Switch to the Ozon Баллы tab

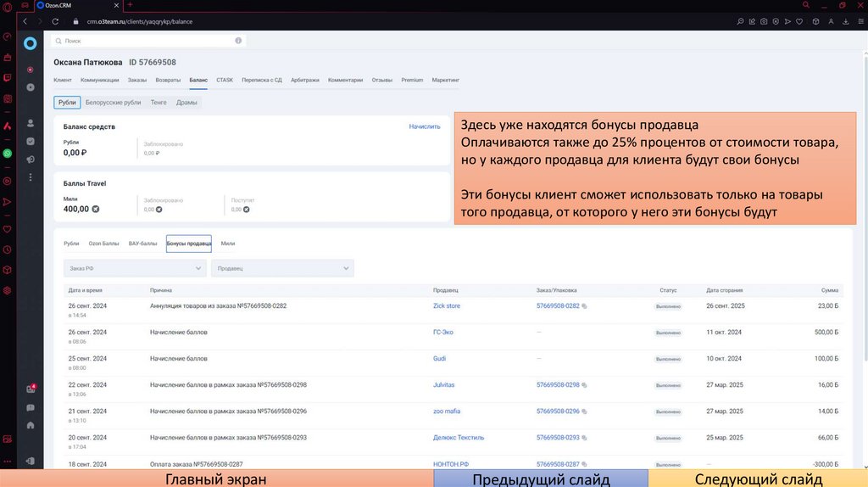click(x=103, y=243)
